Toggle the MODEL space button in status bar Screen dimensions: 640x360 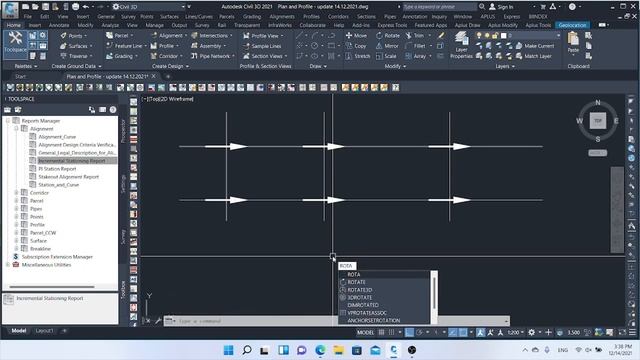[x=365, y=333]
